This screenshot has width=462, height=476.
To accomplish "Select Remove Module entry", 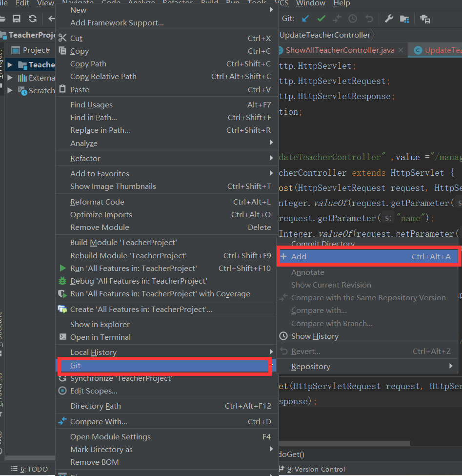I will (x=167, y=228).
